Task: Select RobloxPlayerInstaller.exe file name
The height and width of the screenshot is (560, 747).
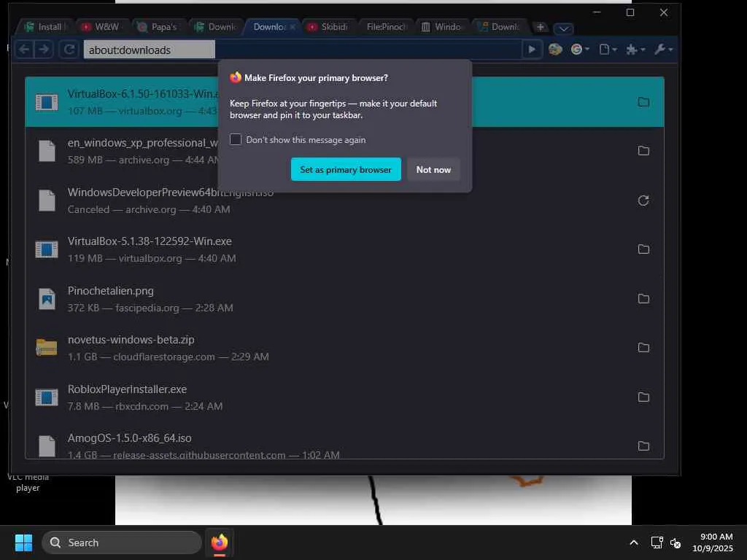Action: (127, 389)
